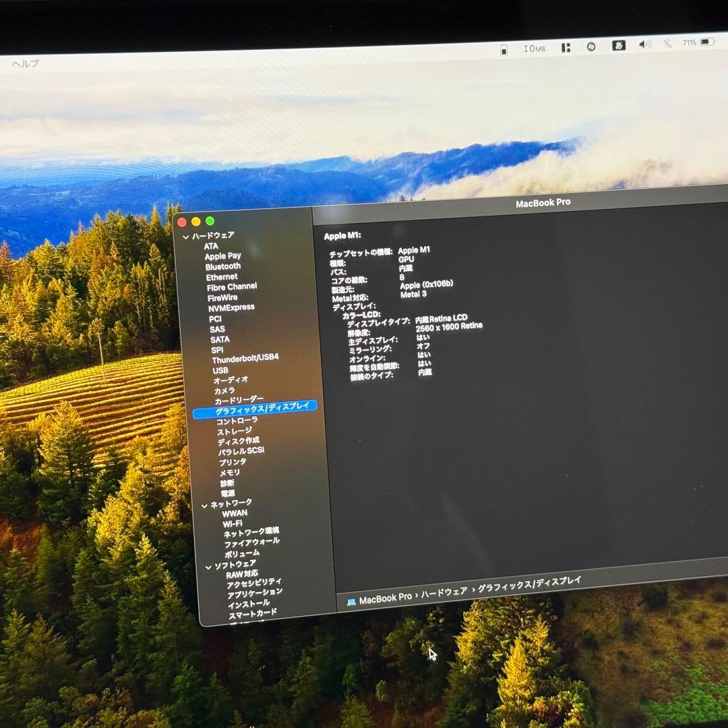Select プリンタ in the sidebar
Screen dimensions: 728x728
(233, 462)
